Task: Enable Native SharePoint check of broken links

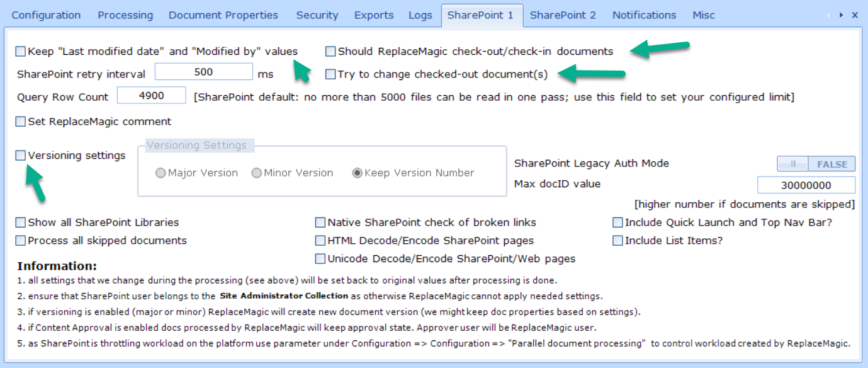Action: point(320,222)
